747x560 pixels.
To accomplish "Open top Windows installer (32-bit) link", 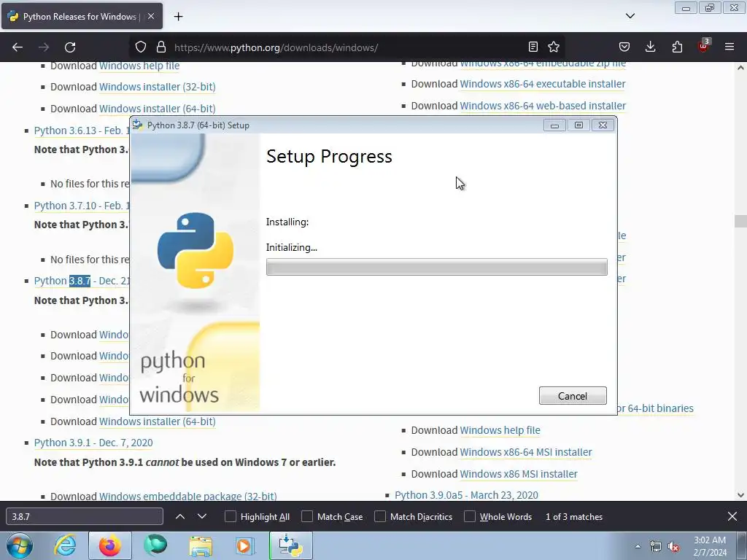I will [x=158, y=87].
